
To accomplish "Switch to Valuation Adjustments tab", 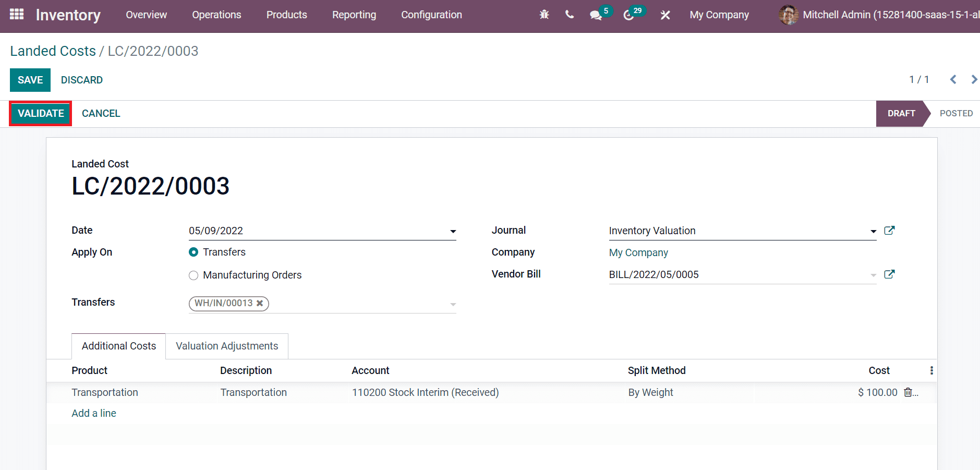I will (227, 346).
